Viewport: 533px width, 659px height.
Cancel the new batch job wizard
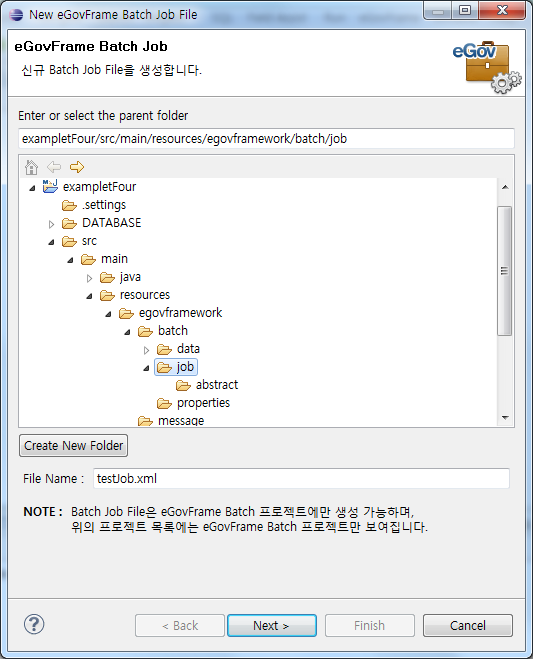click(x=468, y=625)
